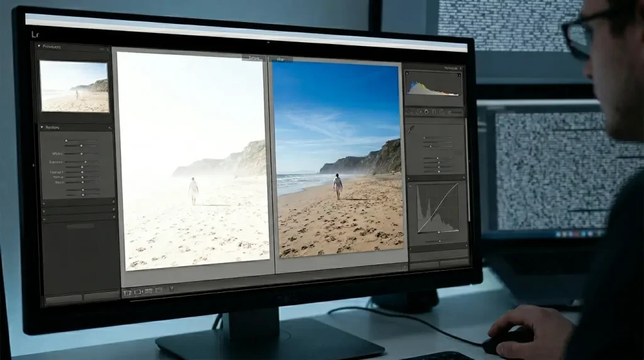Screen dimensions: 644x360
Task: Hide the left panel using edge arrow
Action: (x=33, y=165)
